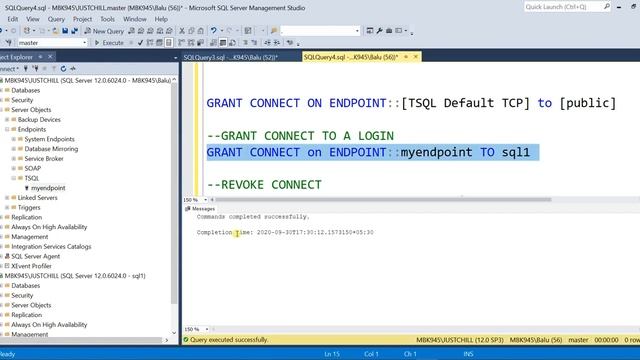Click the Connect plug icon in Object Explorer
Screen dimensions: 640x360
(26, 69)
